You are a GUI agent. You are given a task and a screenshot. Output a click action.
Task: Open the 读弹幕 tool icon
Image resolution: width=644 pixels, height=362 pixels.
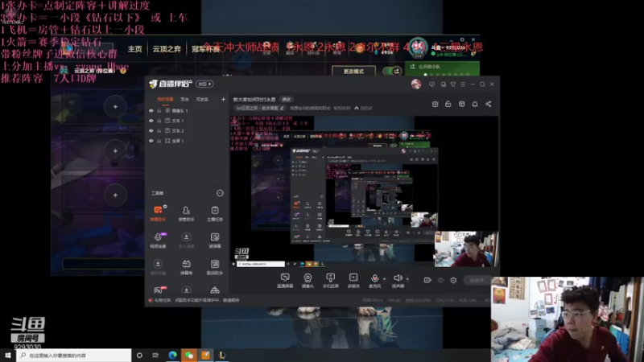(215, 240)
